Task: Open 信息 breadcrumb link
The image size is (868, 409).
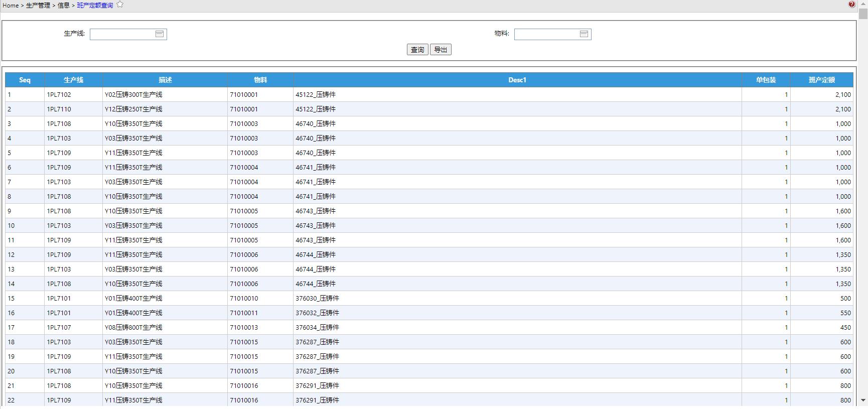Action: point(64,6)
